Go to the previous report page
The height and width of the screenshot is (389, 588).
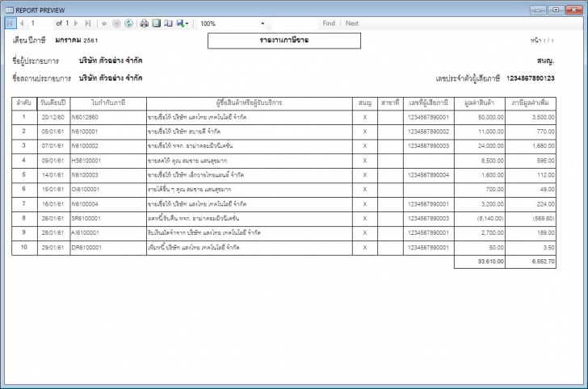coord(22,23)
